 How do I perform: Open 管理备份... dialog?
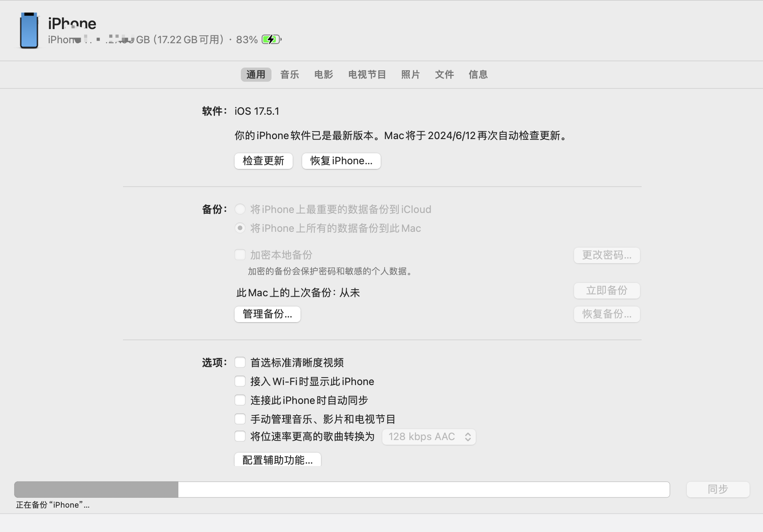(x=267, y=314)
